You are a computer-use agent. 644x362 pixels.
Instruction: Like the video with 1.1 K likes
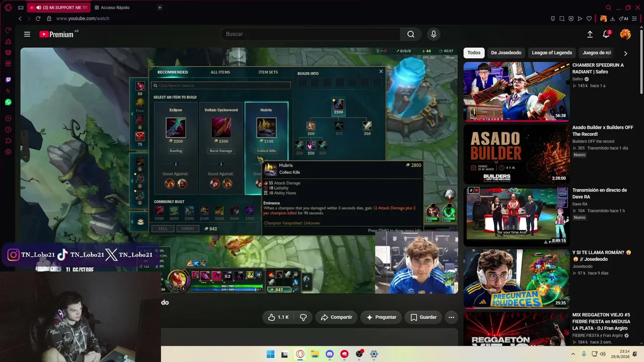pos(278,317)
